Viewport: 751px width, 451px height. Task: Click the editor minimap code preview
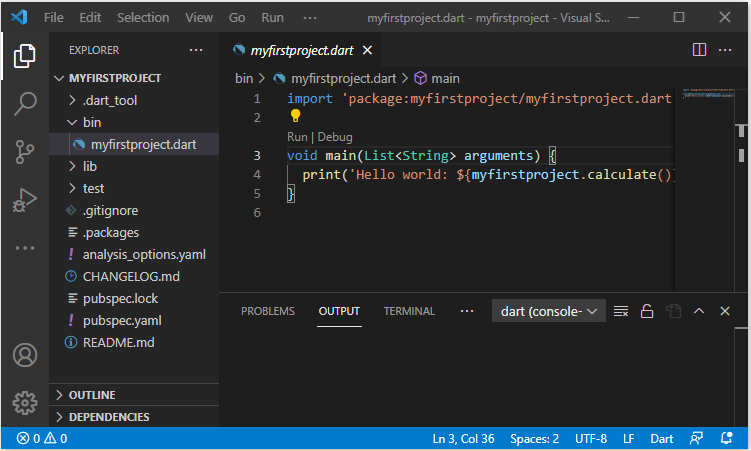708,93
